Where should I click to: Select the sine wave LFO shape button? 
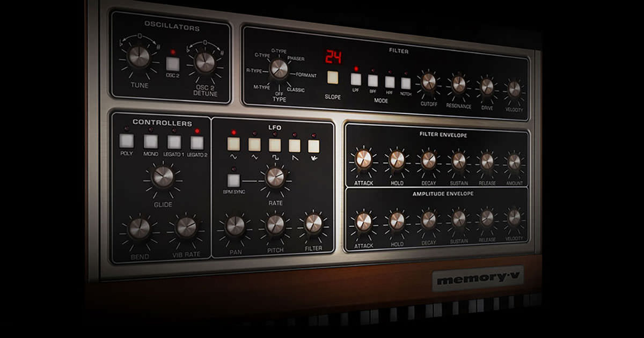tap(233, 144)
